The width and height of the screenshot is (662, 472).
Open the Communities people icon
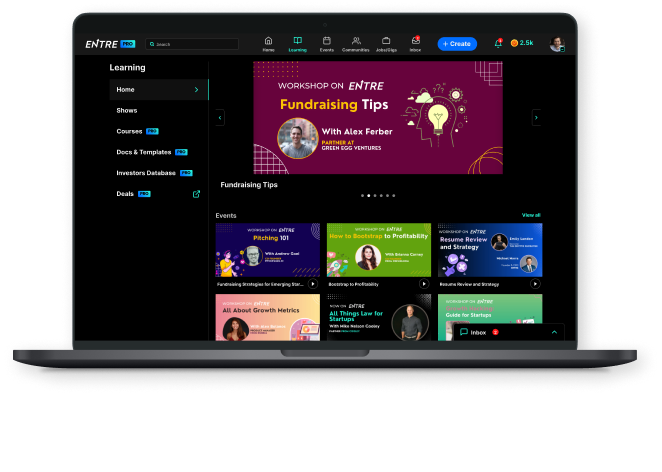coord(356,41)
